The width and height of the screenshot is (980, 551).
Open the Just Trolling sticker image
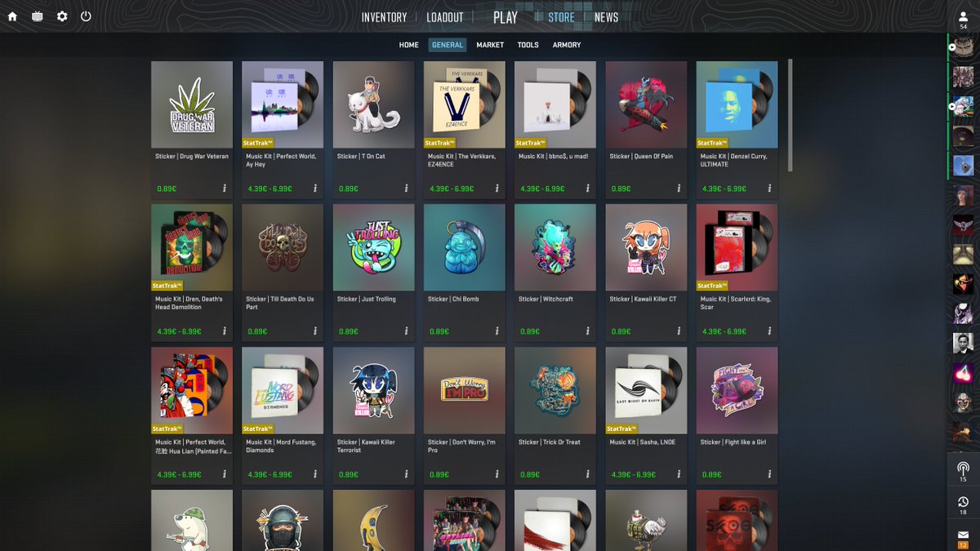pyautogui.click(x=373, y=247)
